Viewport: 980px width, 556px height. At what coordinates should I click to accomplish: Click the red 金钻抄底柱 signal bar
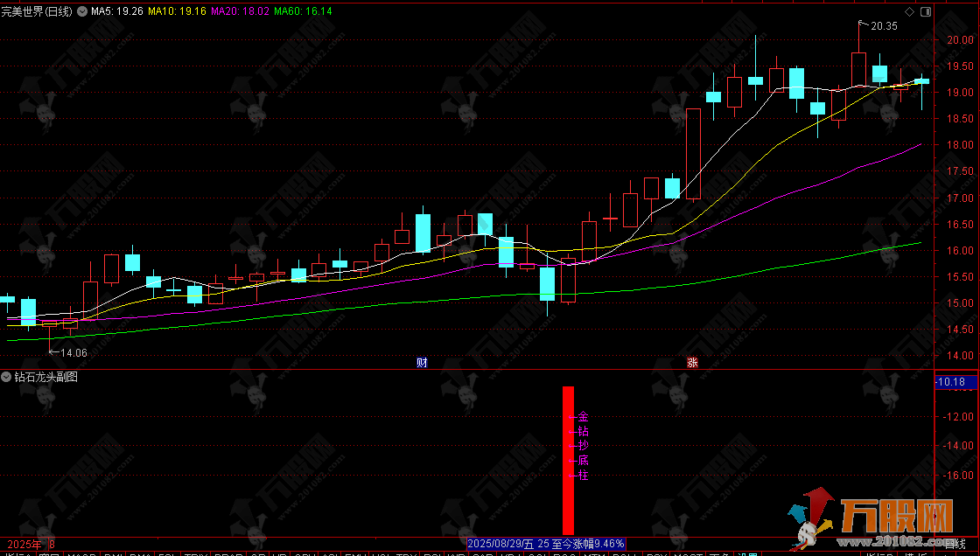pos(568,461)
